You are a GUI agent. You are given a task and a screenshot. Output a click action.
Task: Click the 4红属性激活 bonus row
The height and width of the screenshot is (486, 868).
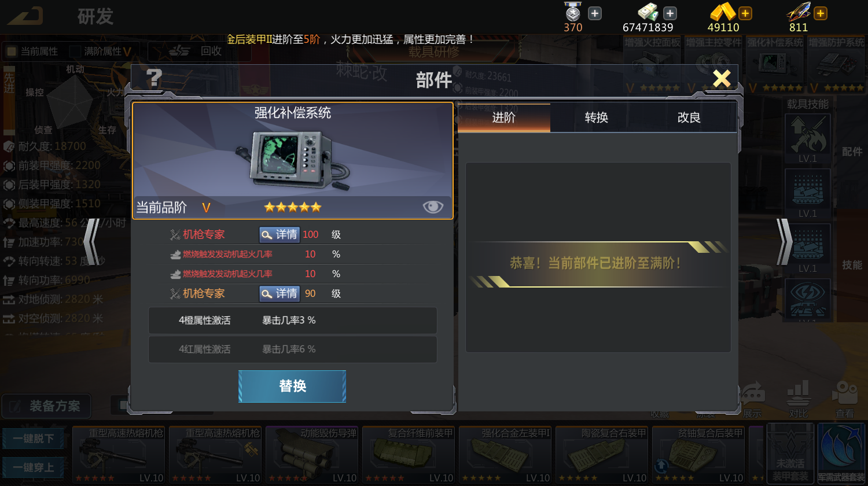click(x=292, y=349)
